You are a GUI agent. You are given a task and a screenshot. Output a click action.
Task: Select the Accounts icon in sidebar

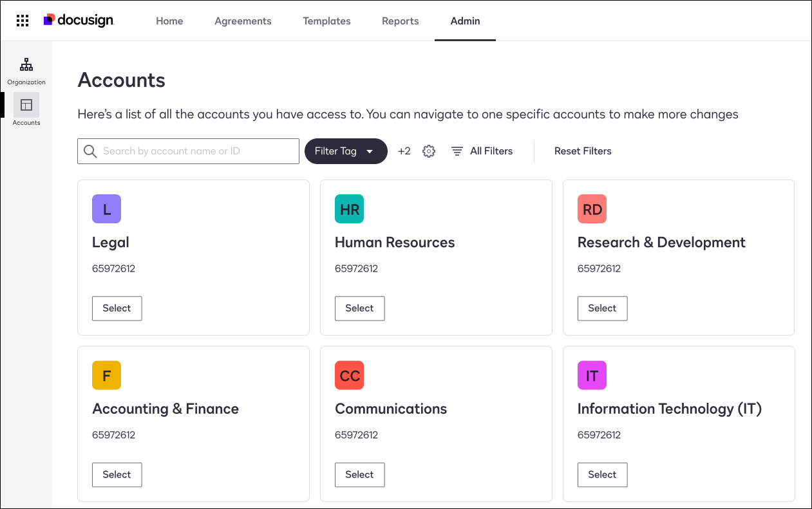tap(26, 109)
